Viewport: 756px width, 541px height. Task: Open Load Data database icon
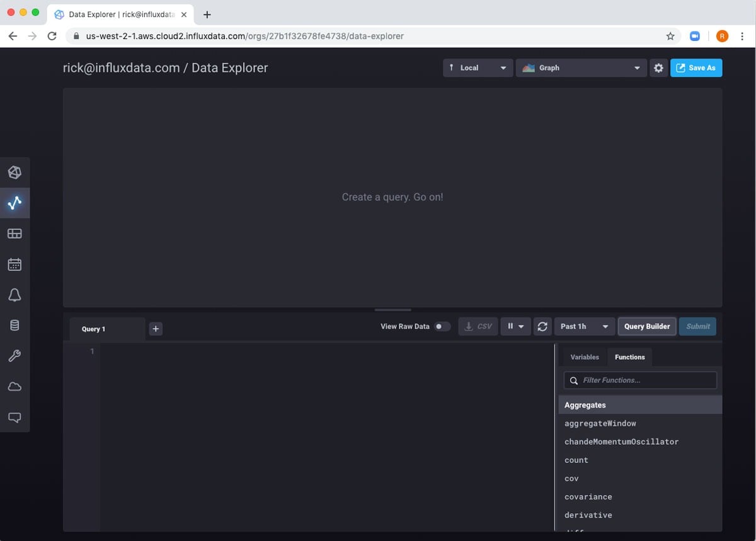(14, 326)
